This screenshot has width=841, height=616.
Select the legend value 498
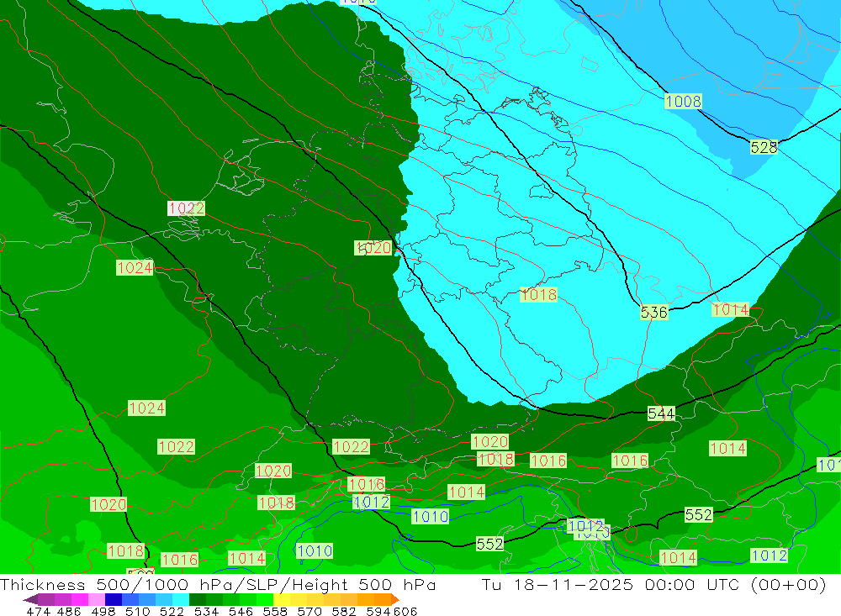click(x=103, y=611)
